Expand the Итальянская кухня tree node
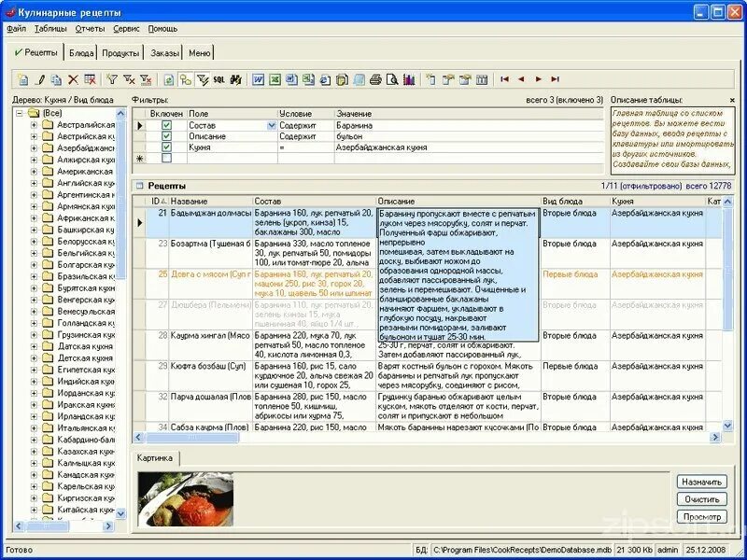747x560 pixels. [34, 428]
